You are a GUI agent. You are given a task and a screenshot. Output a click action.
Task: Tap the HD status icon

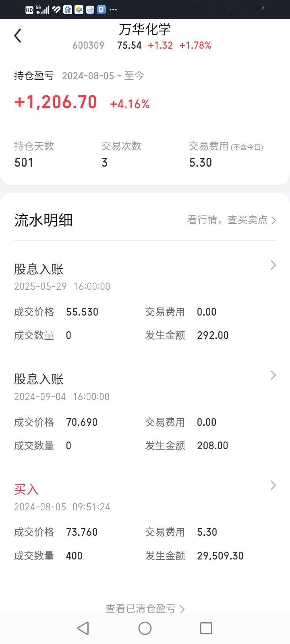coord(29,10)
